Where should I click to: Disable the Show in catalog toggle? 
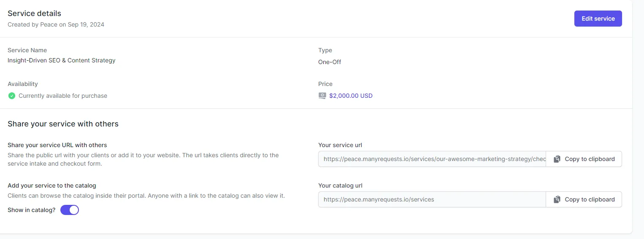click(70, 210)
